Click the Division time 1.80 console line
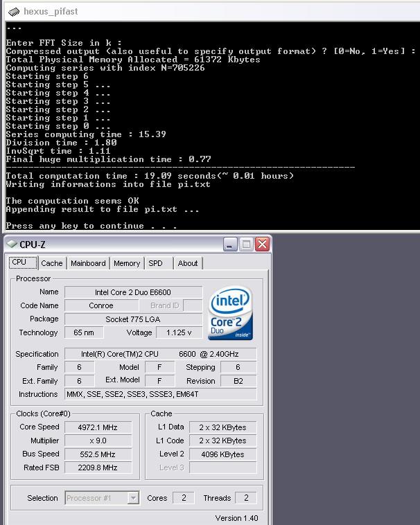 pyautogui.click(x=61, y=143)
